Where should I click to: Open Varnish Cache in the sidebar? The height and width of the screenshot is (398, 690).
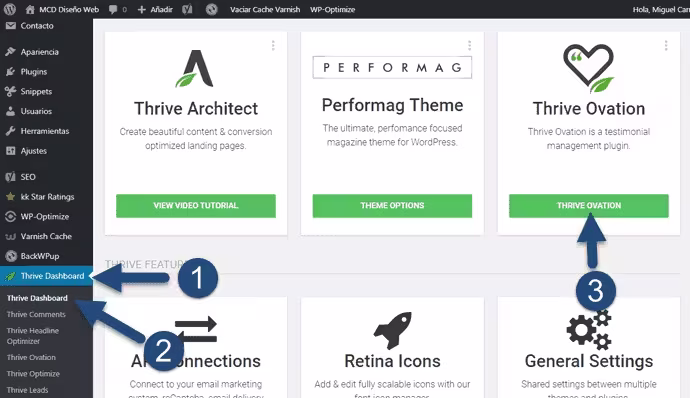click(46, 236)
